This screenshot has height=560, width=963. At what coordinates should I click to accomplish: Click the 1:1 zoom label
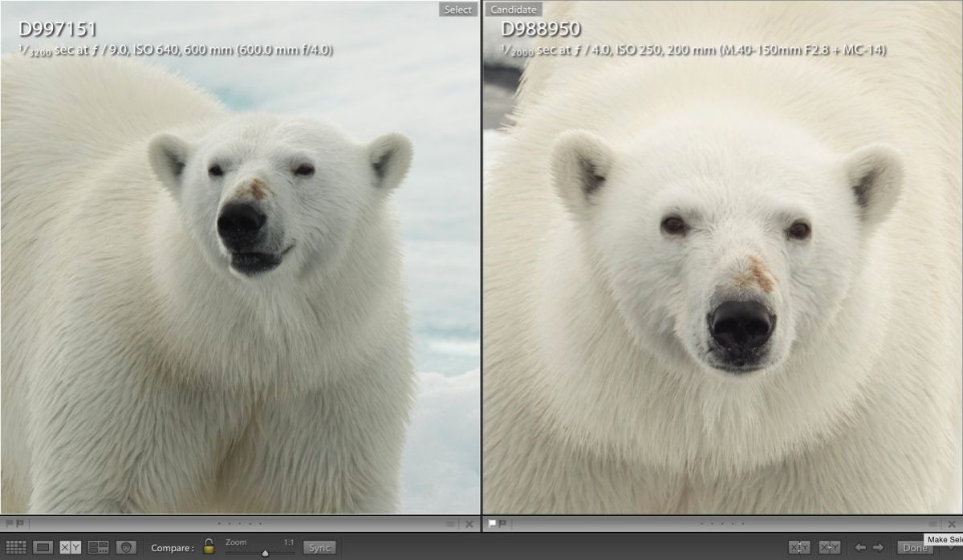(289, 542)
